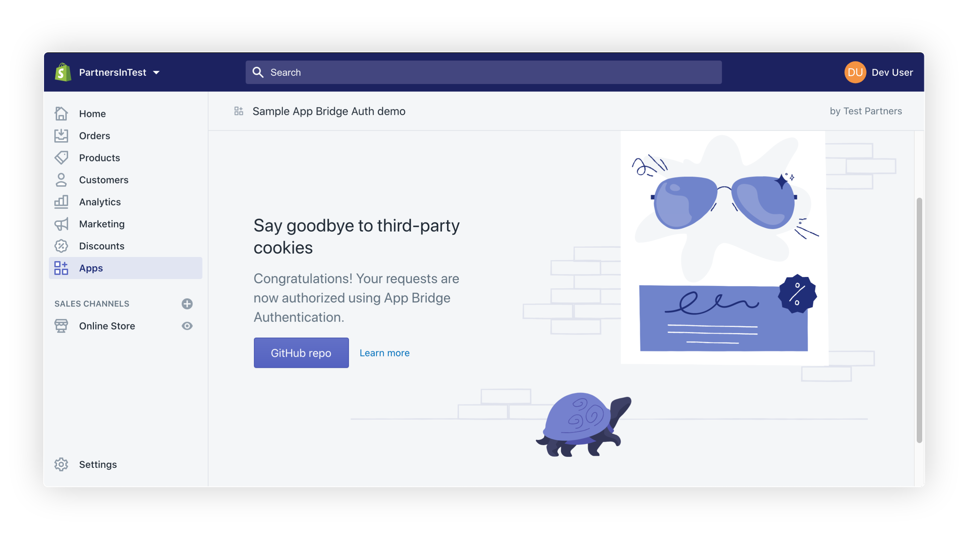The height and width of the screenshot is (547, 980).
Task: Toggle the Sales Channels add button
Action: (186, 304)
